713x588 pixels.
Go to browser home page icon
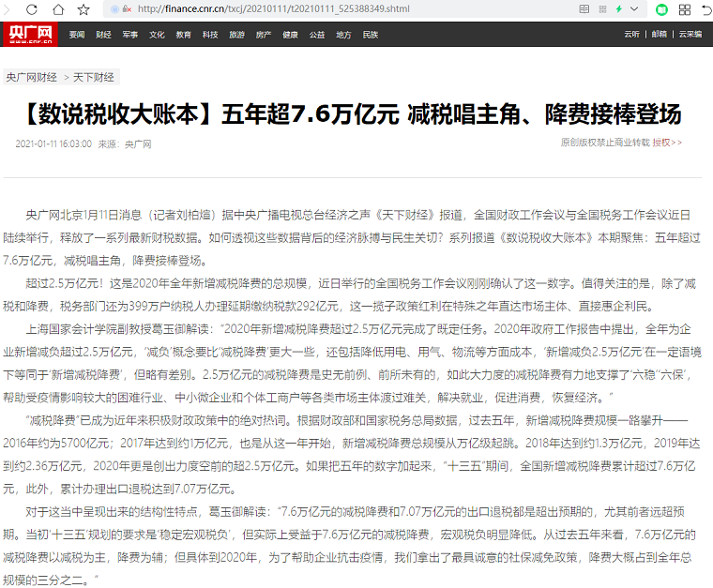(x=58, y=9)
